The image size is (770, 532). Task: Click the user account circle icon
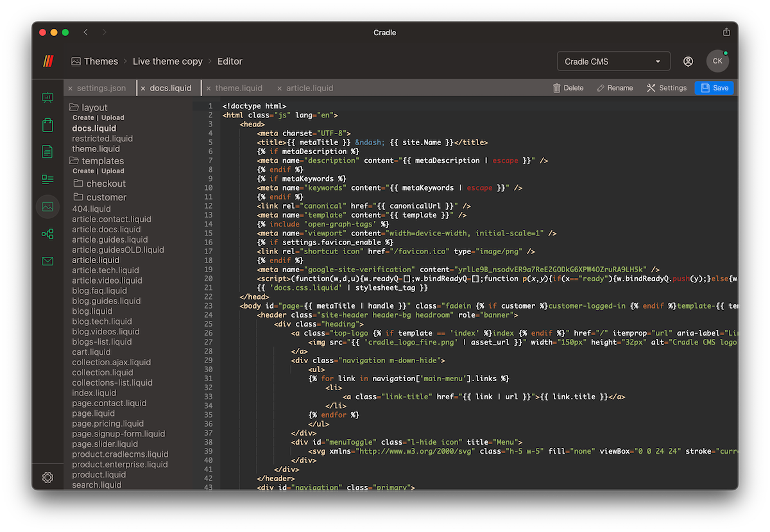pyautogui.click(x=688, y=62)
